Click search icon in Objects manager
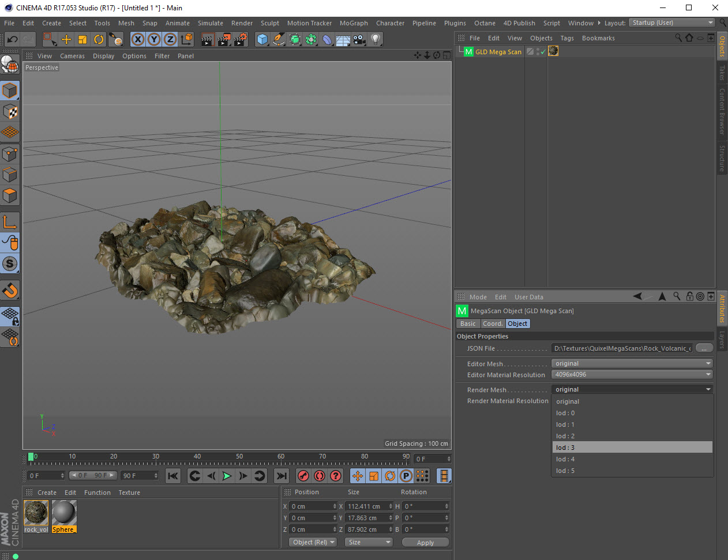This screenshot has width=728, height=560. (678, 37)
